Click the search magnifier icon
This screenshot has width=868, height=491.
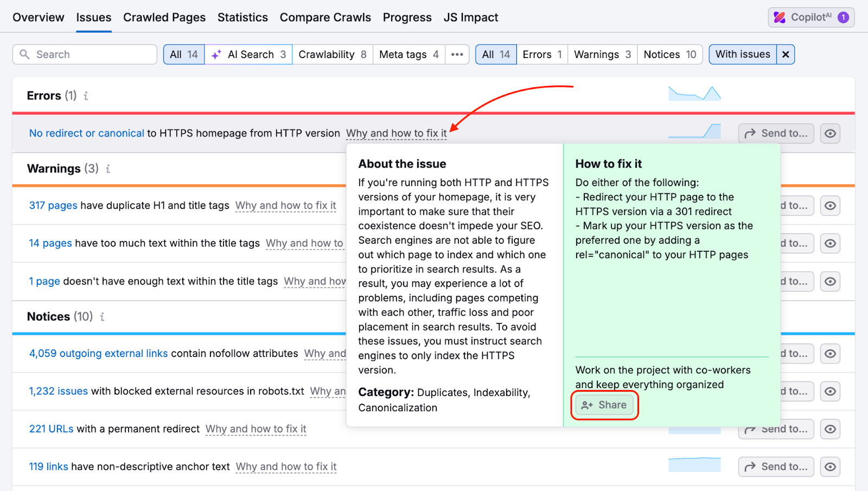tap(24, 54)
